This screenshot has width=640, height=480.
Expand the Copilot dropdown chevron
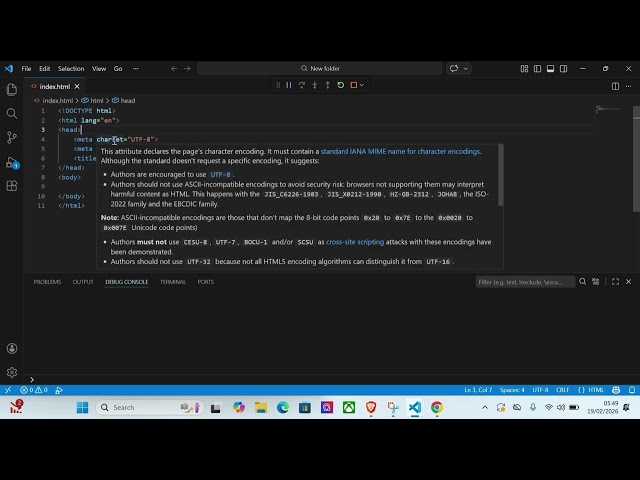(466, 69)
